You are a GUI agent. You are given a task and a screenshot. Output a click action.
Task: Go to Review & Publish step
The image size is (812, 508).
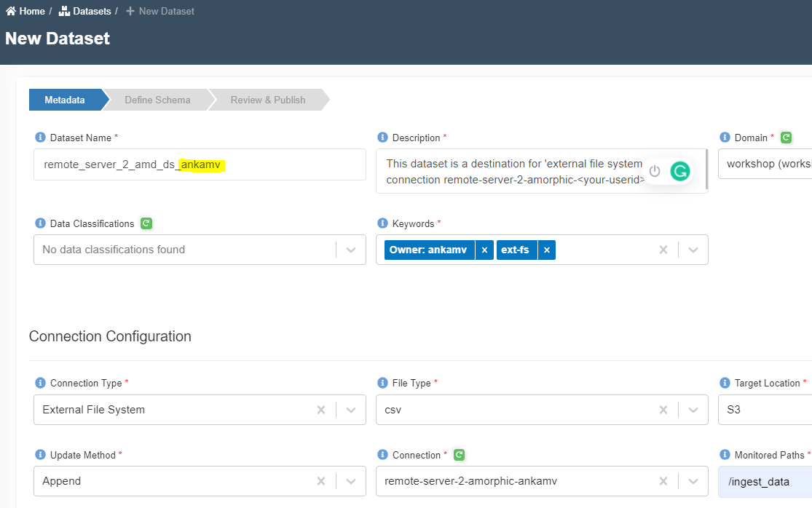(x=268, y=100)
